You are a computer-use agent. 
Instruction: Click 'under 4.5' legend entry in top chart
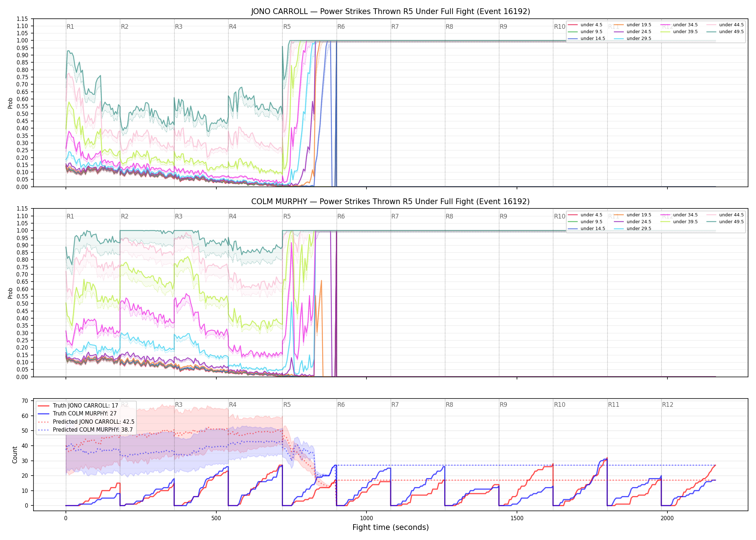585,25
